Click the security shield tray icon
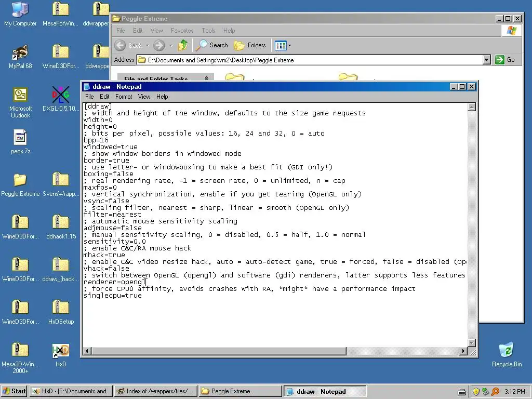This screenshot has height=399, width=532. coord(476,392)
